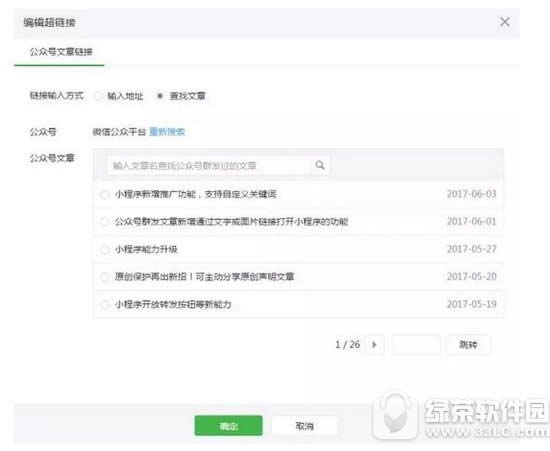The height and width of the screenshot is (451, 550).
Task: Focus the page number input box
Action: tap(416, 345)
